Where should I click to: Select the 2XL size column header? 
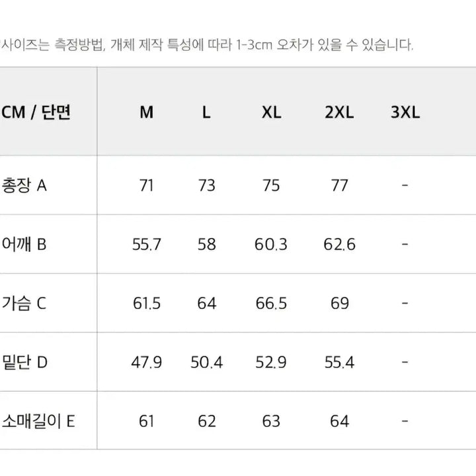point(339,112)
